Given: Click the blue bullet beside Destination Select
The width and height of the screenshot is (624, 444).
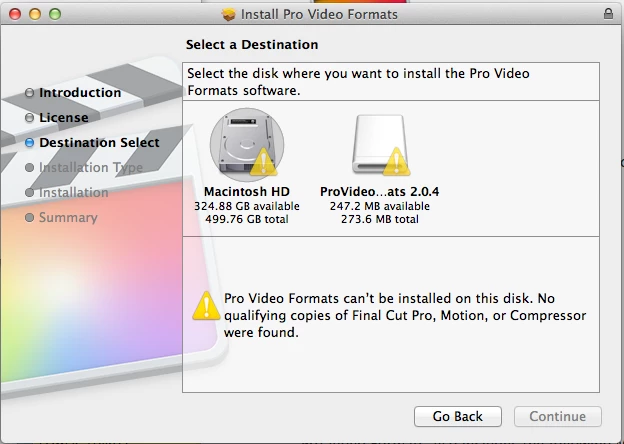Looking at the screenshot, I should [x=30, y=143].
